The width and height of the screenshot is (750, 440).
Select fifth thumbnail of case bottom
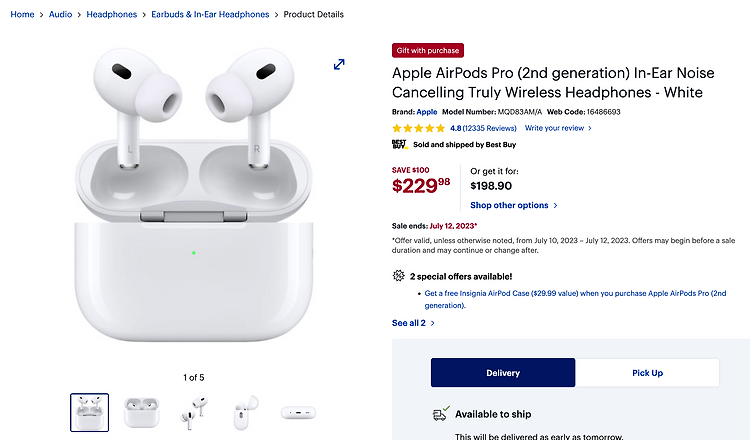(x=298, y=412)
